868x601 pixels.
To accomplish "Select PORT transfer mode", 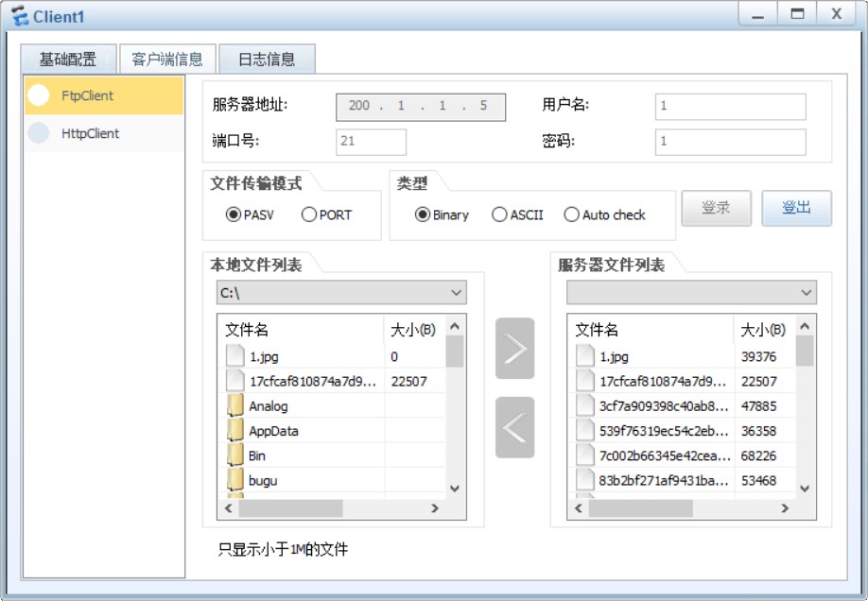I will (x=326, y=215).
